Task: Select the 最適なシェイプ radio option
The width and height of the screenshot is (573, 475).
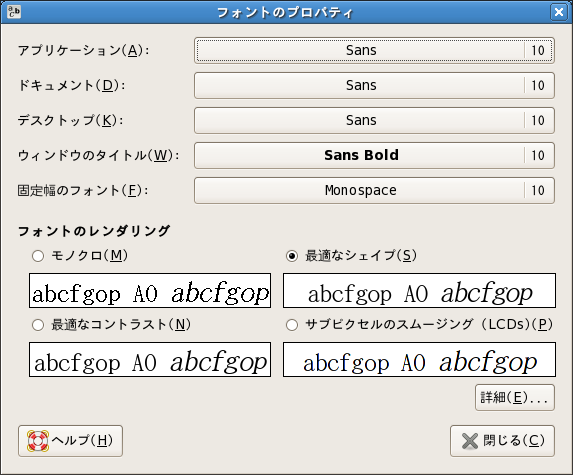Action: click(292, 256)
